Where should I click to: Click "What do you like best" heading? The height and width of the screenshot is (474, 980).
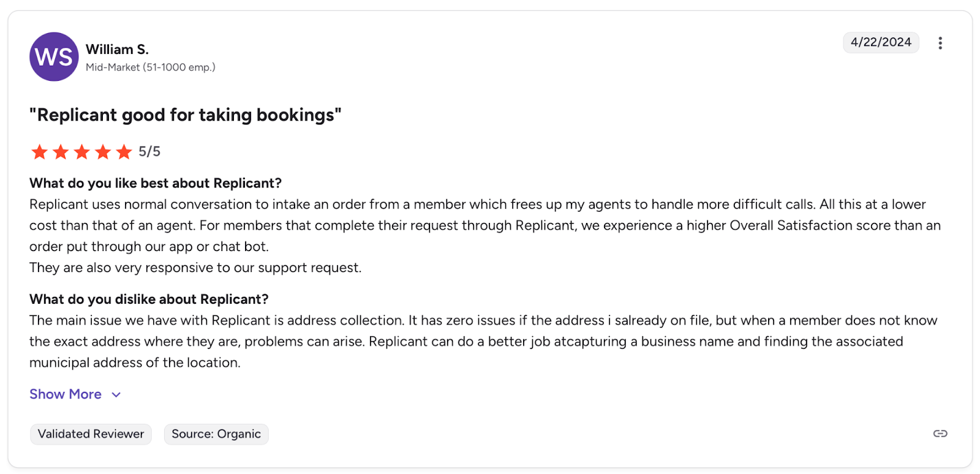click(155, 183)
